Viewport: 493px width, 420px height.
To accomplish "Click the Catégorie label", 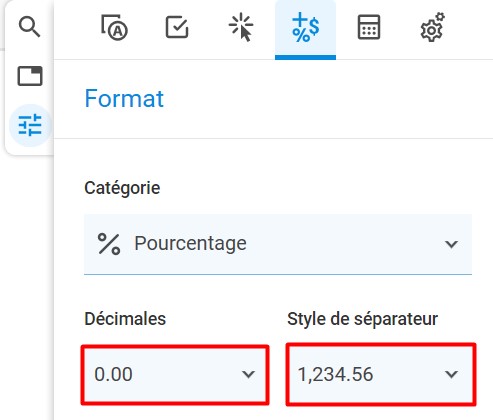I will point(122,188).
